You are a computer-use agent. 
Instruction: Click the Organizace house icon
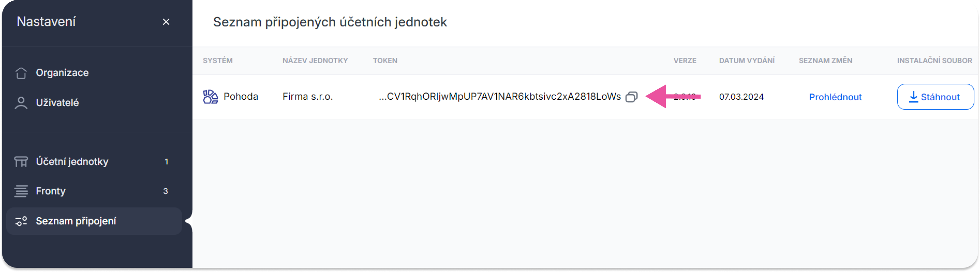[x=21, y=73]
